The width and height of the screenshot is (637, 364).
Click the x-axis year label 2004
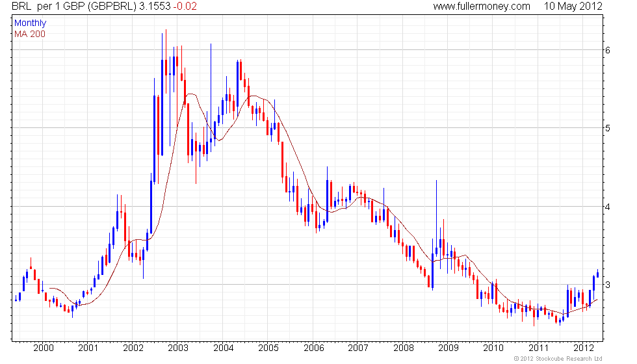coord(224,348)
